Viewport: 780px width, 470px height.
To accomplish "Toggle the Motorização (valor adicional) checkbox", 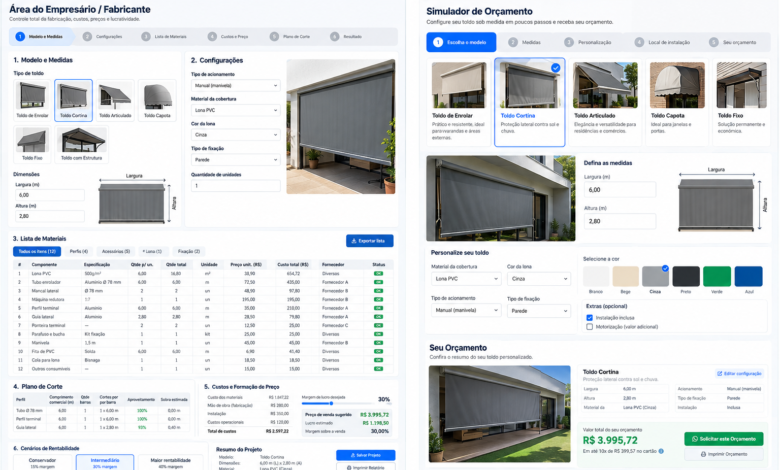I will [x=589, y=327].
